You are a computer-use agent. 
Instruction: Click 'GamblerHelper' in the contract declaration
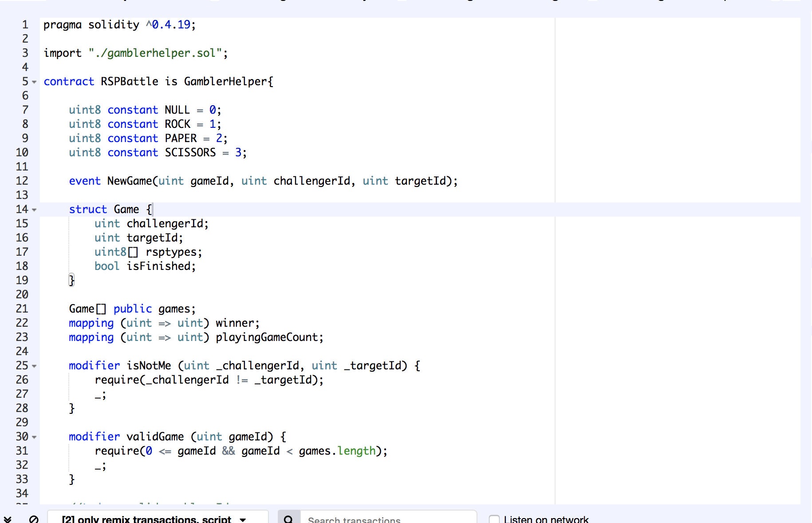225,81
